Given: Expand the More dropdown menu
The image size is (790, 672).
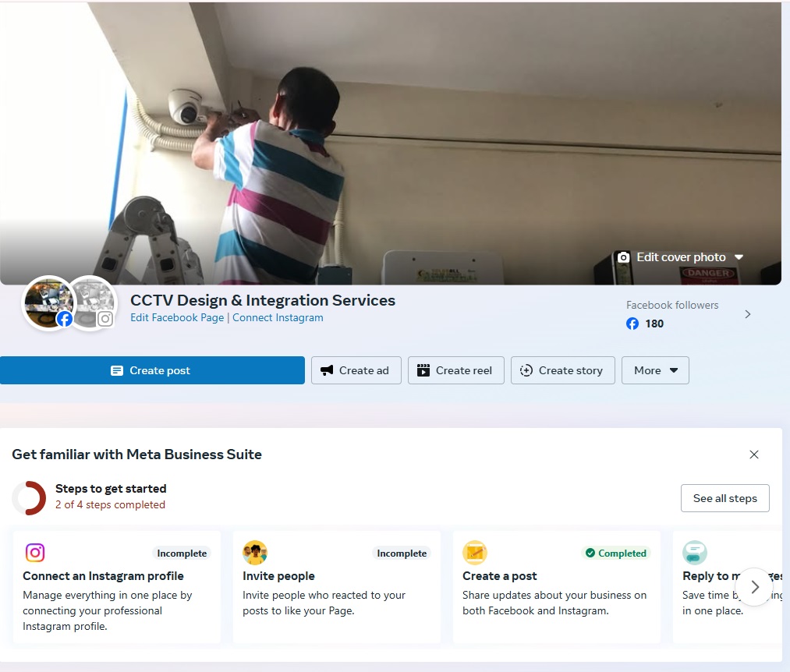Looking at the screenshot, I should [655, 370].
